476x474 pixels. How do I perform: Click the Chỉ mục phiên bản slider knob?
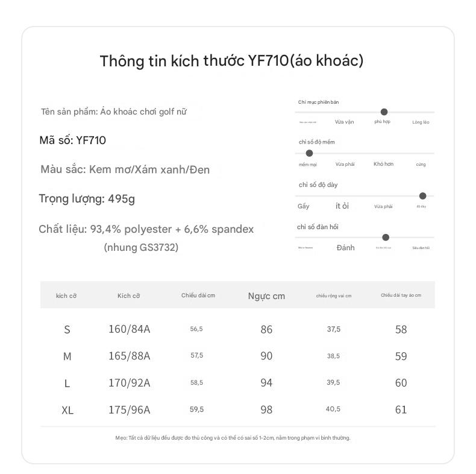point(384,112)
